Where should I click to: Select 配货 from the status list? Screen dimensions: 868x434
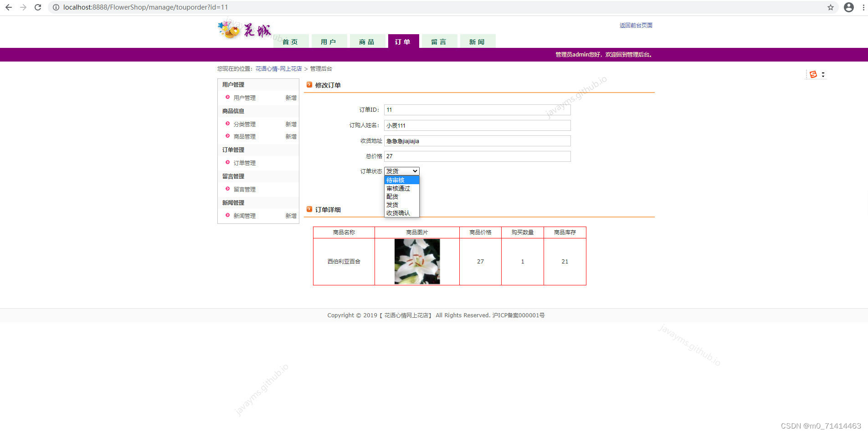tap(402, 196)
